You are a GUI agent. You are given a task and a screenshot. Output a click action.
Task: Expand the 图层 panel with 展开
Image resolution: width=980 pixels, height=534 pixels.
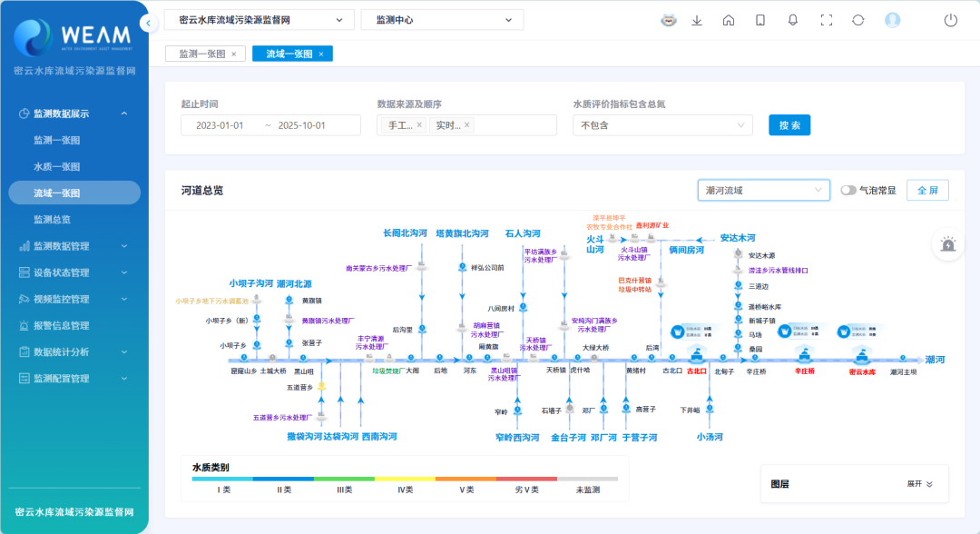(x=920, y=485)
